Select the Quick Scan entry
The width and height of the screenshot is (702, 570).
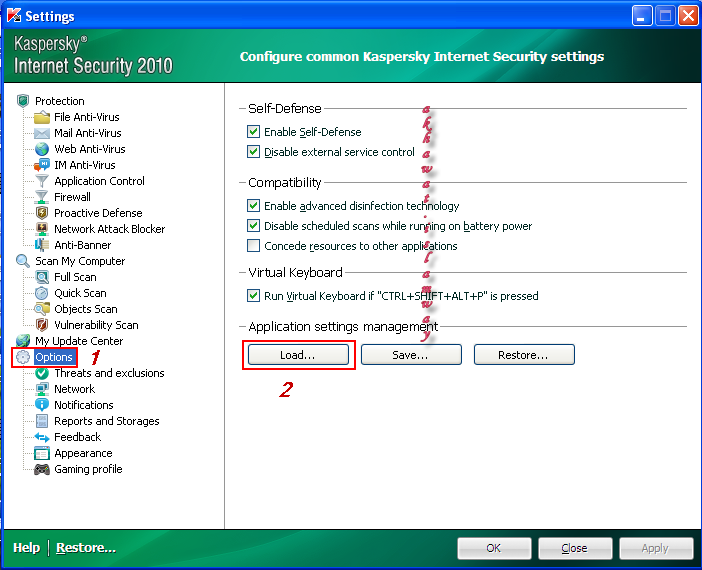pos(80,293)
